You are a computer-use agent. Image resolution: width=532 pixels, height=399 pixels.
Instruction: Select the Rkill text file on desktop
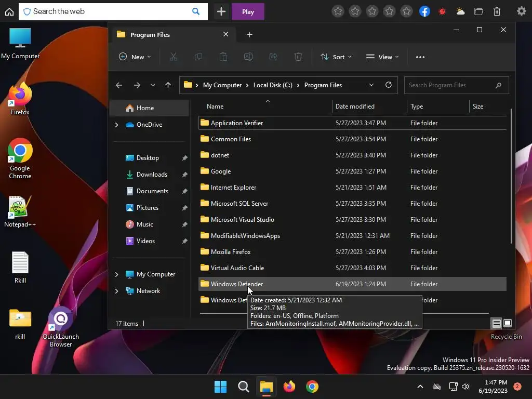pos(20,267)
